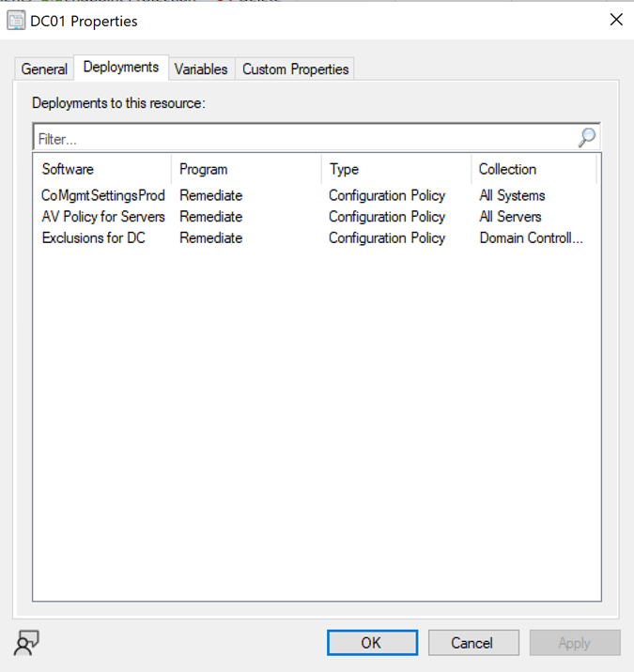Screen dimensions: 634x672
Task: Click Configuration Policy in the CoMgmtSettingsProd row
Action: pyautogui.click(x=387, y=195)
